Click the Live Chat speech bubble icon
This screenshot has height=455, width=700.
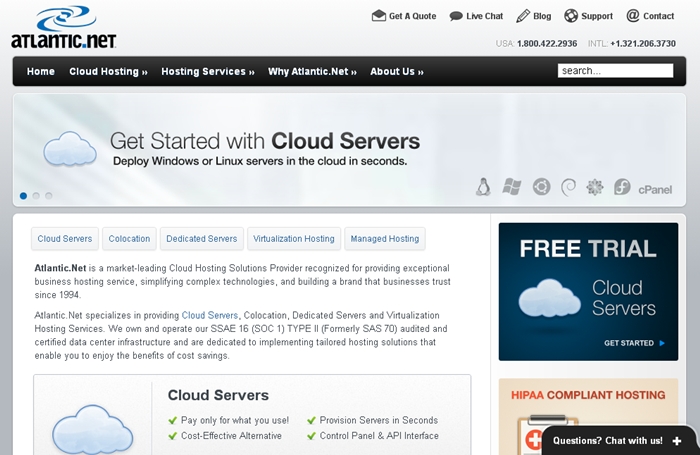pos(456,17)
